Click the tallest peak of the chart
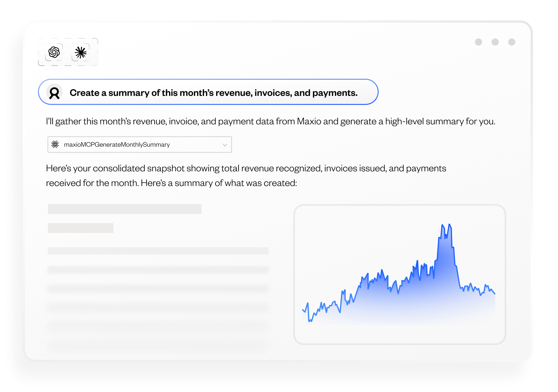Image resolution: width=558 pixels, height=392 pixels. coord(449,224)
